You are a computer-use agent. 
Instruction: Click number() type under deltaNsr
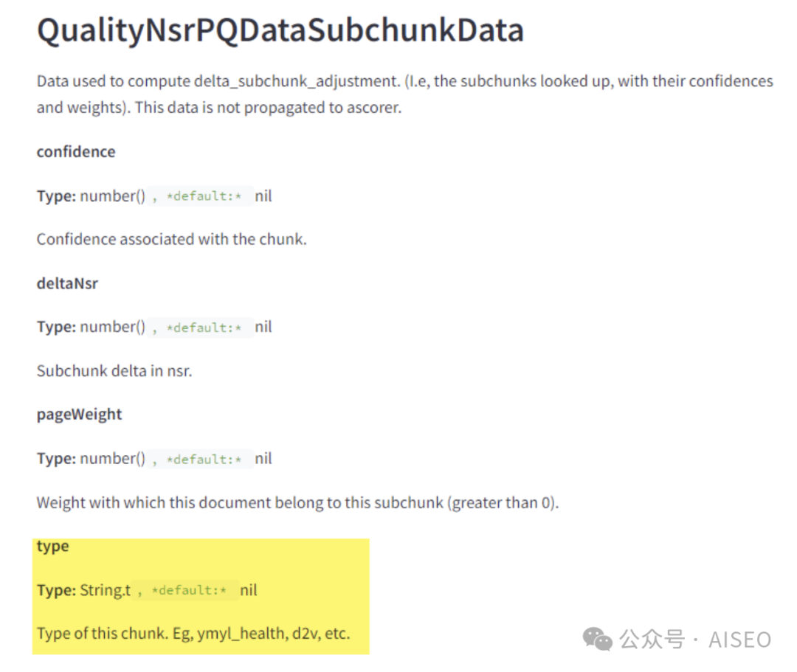tap(113, 327)
